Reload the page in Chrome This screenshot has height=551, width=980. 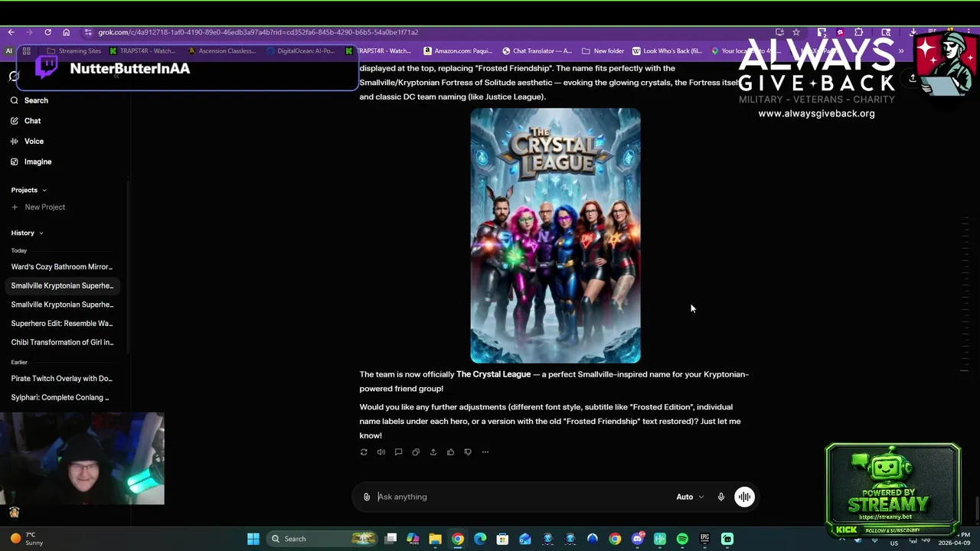tap(47, 32)
